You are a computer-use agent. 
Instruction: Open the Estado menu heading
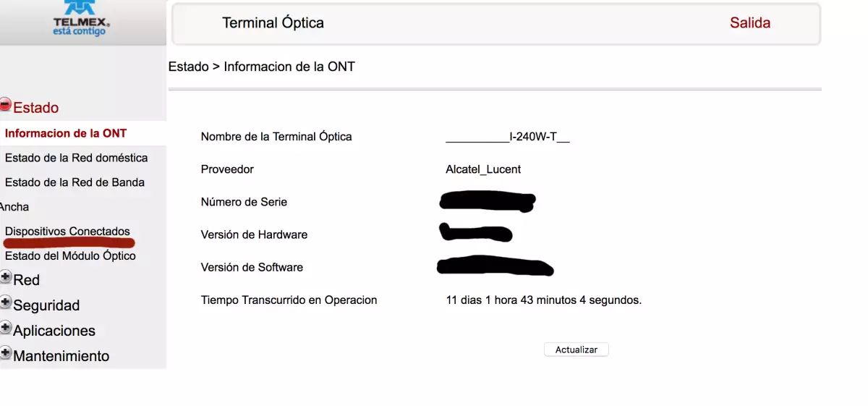tap(36, 108)
